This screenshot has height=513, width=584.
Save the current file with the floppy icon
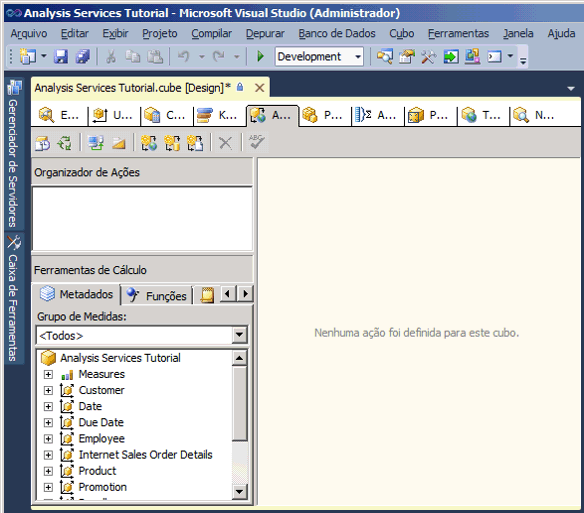61,57
